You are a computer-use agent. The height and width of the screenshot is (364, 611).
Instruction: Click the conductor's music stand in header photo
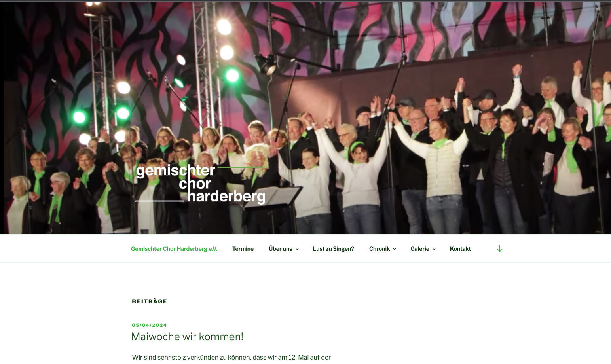pyautogui.click(x=273, y=197)
